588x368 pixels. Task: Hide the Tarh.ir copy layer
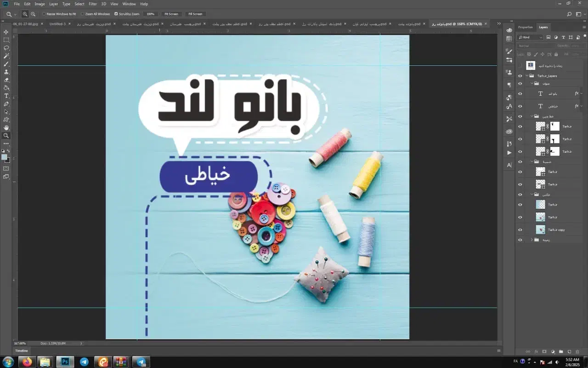coord(520,230)
